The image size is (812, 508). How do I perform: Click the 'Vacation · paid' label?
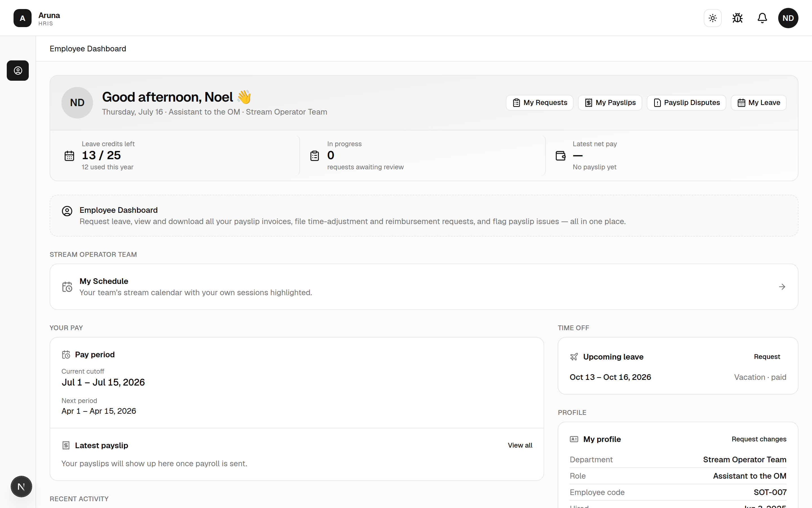click(x=760, y=377)
